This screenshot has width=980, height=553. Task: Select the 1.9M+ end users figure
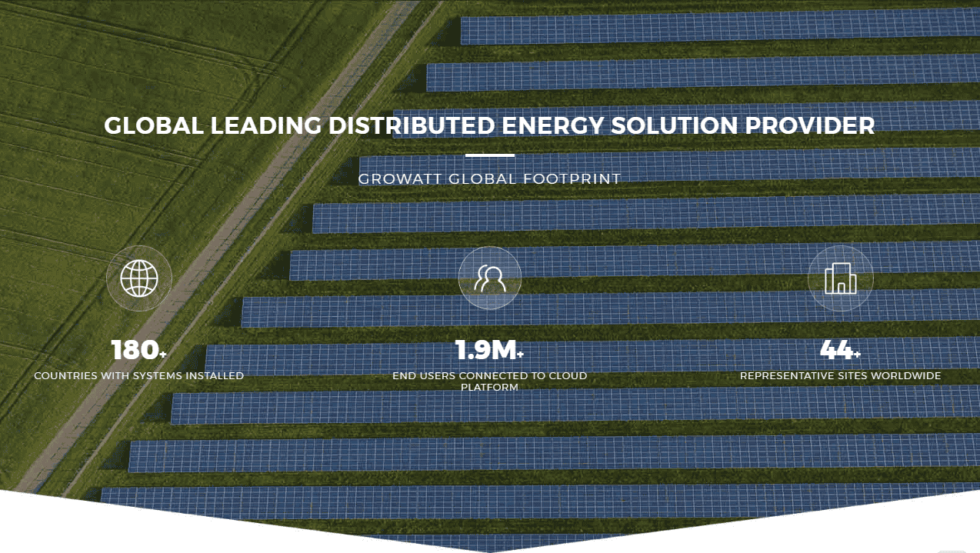click(x=485, y=351)
